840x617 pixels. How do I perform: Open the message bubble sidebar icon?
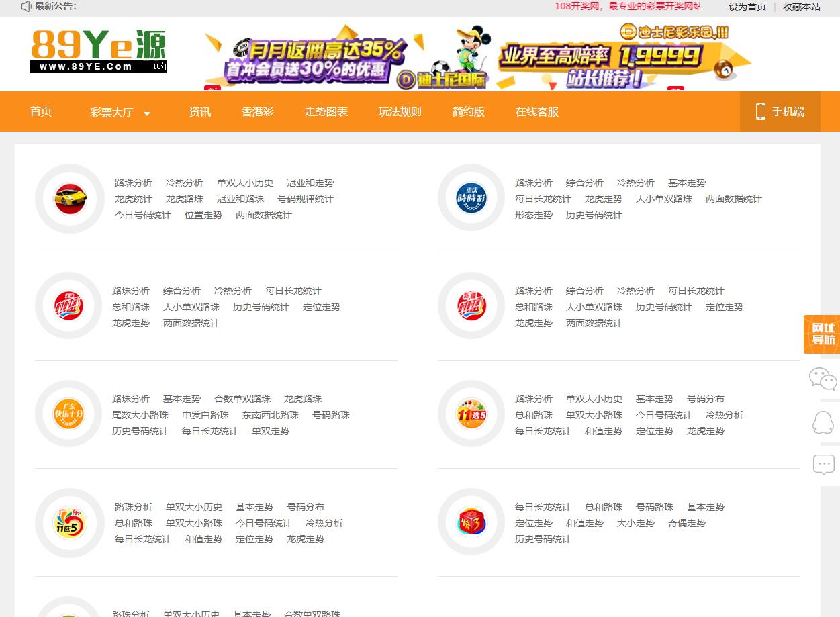823,465
